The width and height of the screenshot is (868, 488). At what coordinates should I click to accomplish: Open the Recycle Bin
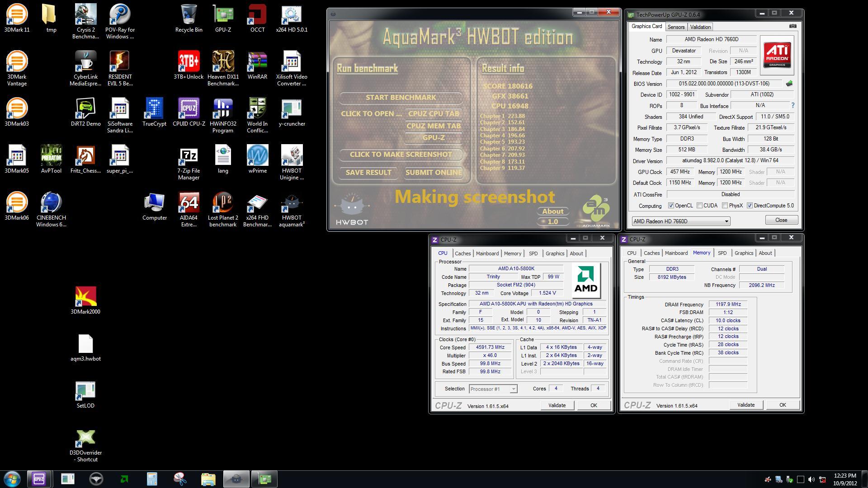point(189,19)
